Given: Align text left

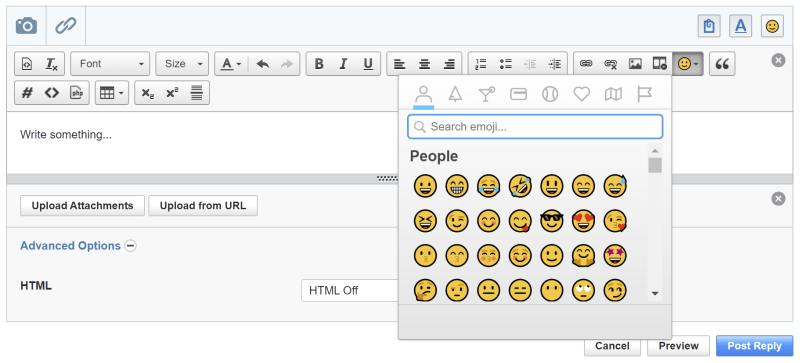Looking at the screenshot, I should tap(399, 64).
